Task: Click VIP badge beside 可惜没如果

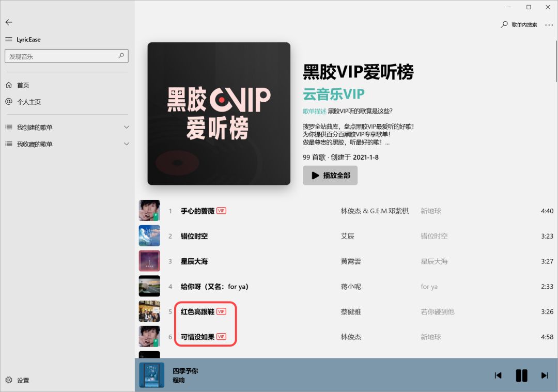Action: [221, 337]
